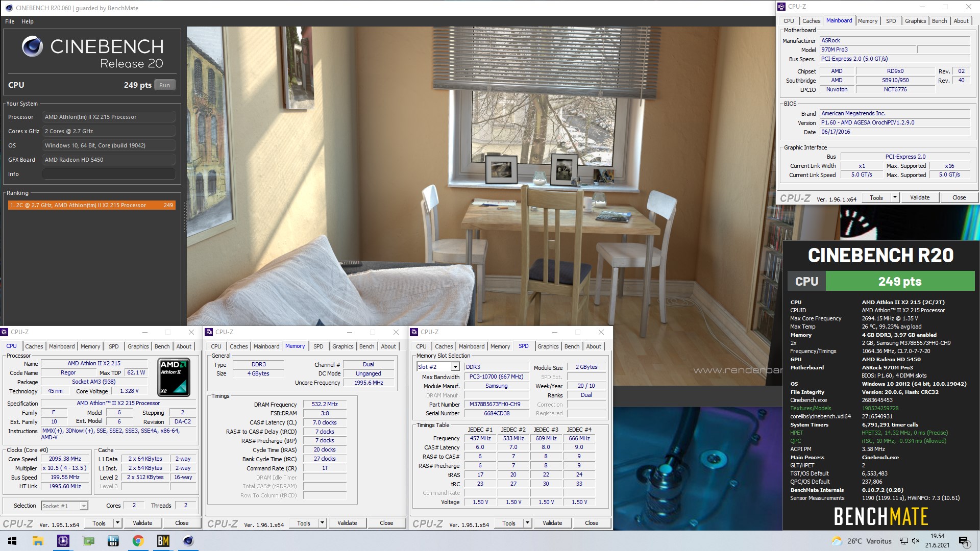The image size is (980, 551).
Task: Open Memory tab in CPU-tab CPU-Z window
Action: click(90, 346)
